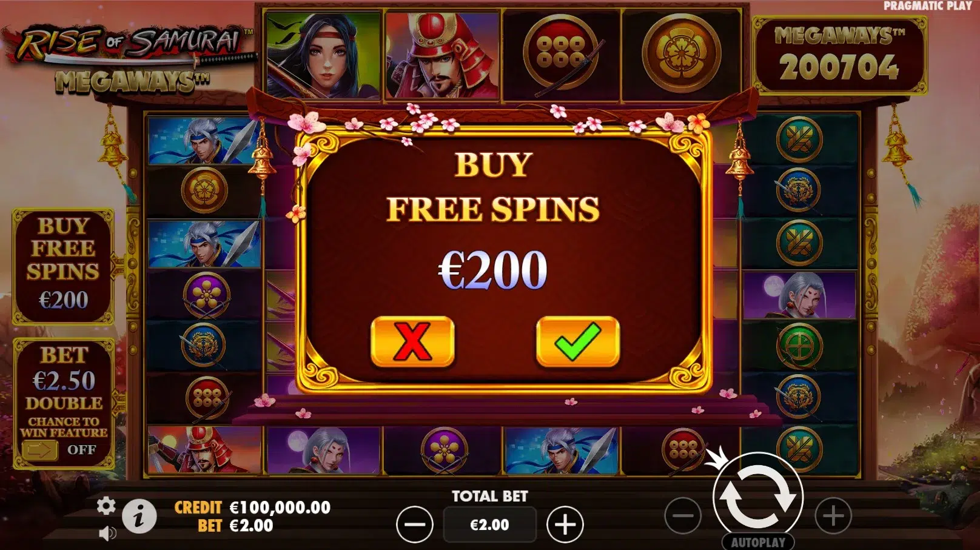
Task: Click the circular spin button
Action: tap(758, 496)
